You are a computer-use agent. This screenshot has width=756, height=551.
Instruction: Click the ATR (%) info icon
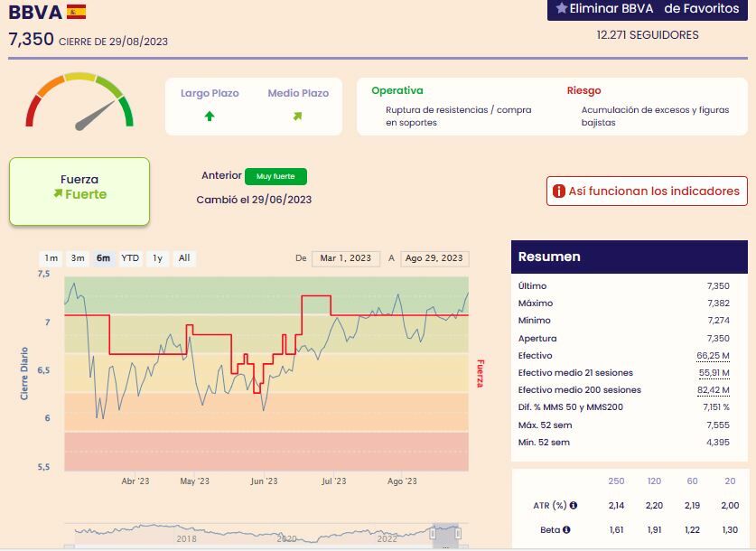(x=574, y=505)
